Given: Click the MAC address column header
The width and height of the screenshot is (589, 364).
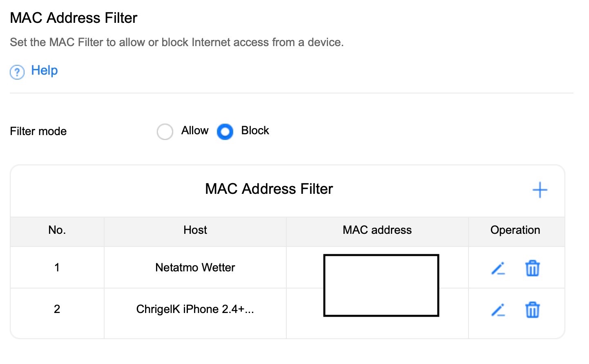Looking at the screenshot, I should tap(377, 230).
